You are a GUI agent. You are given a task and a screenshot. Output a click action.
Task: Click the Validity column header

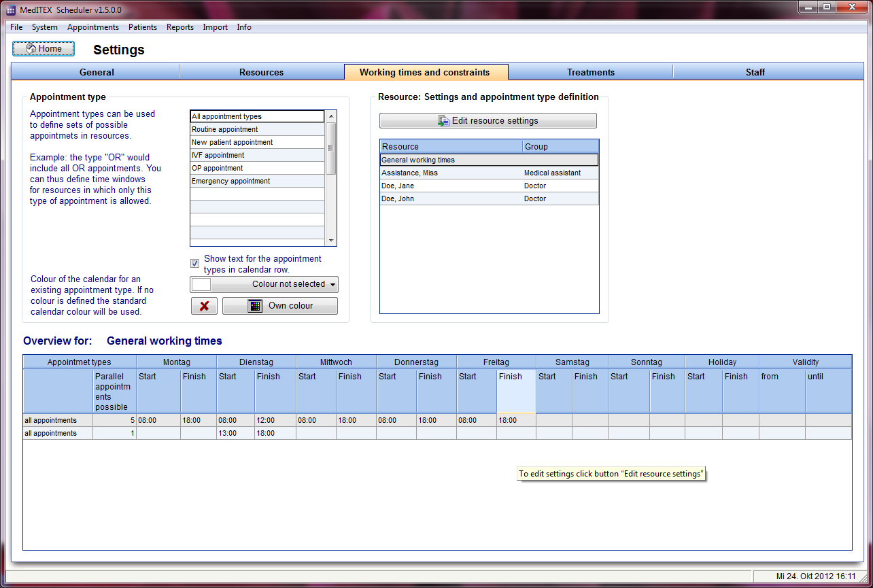(x=806, y=362)
